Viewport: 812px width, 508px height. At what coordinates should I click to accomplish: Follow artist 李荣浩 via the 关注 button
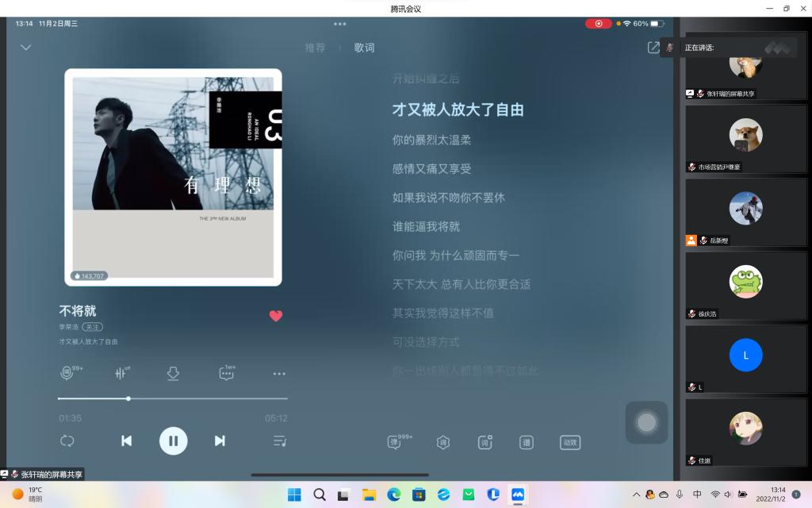pos(92,327)
